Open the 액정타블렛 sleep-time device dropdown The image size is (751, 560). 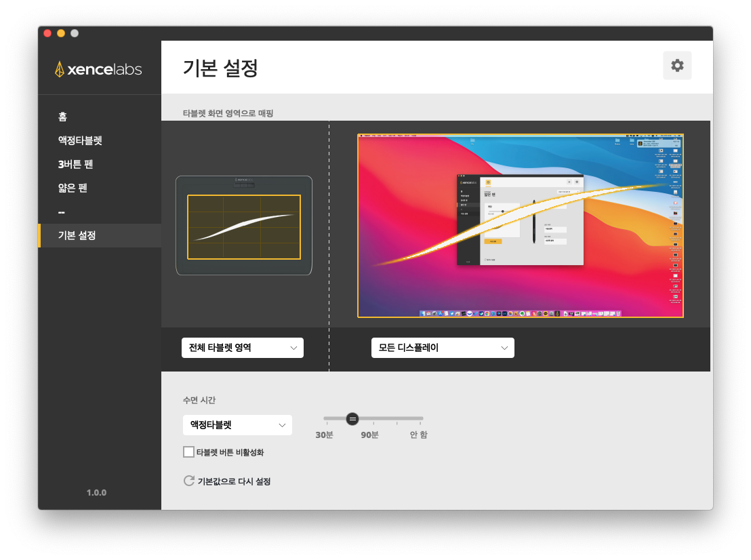coord(237,425)
